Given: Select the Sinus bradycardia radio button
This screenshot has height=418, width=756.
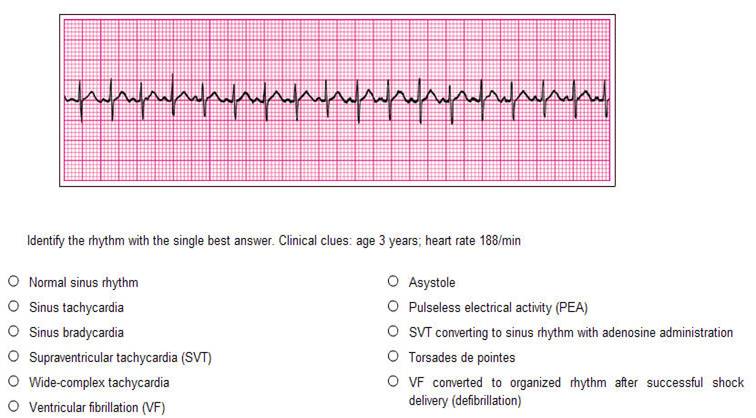Looking at the screenshot, I should point(14,331).
